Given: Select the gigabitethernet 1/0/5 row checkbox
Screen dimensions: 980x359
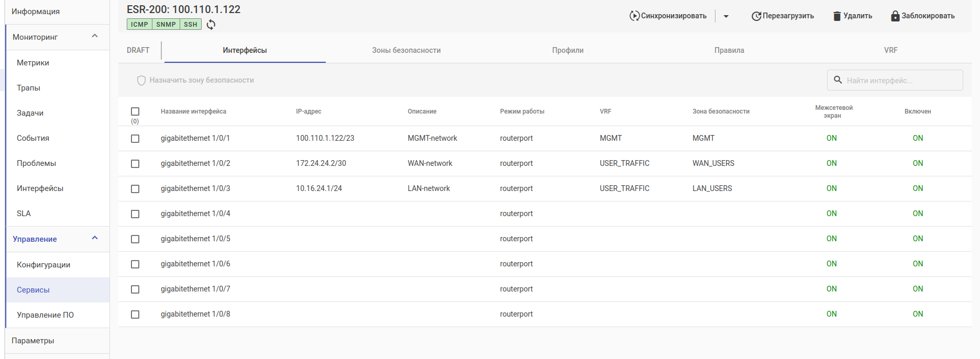Looking at the screenshot, I should [x=135, y=239].
